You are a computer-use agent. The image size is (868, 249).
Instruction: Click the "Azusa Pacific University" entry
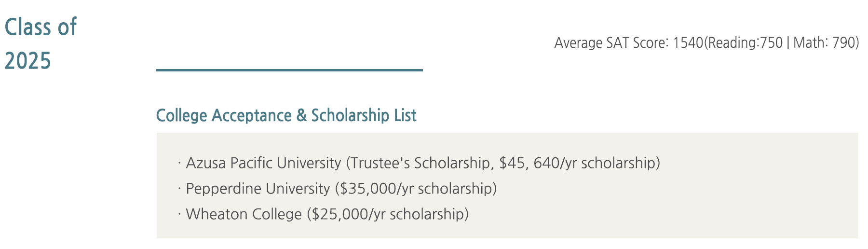pos(263,163)
